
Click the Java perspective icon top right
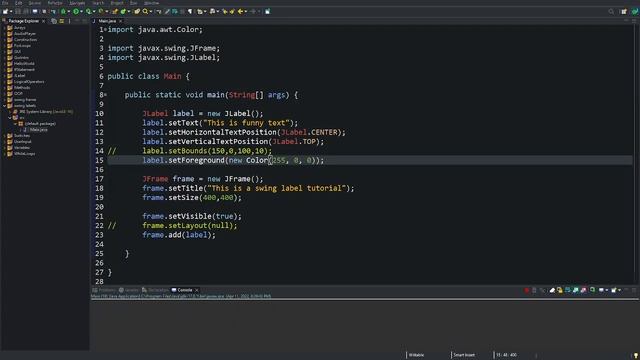tap(635, 11)
